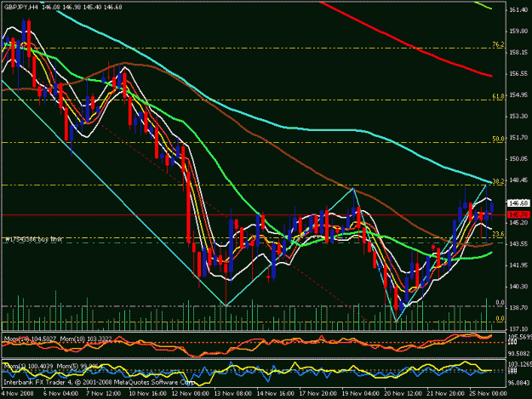Select the 23.6 Fibonacci level label
This screenshot has height=399, width=532.
pos(498,234)
